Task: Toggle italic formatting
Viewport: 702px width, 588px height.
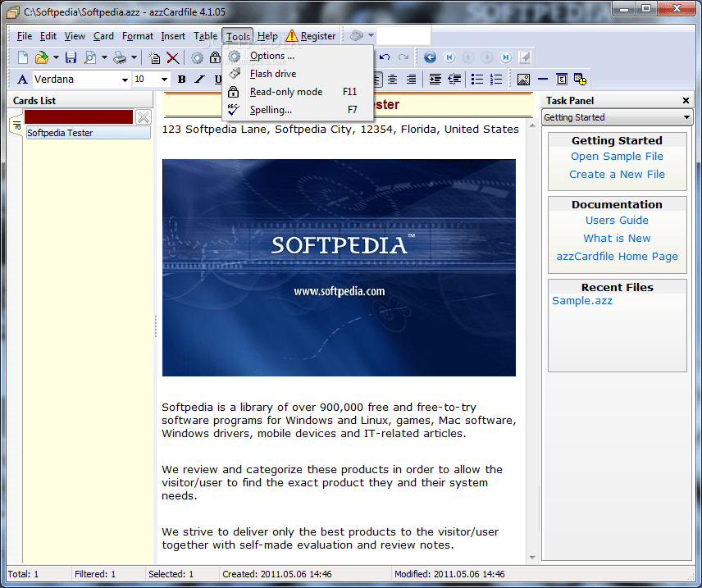Action: (x=198, y=79)
